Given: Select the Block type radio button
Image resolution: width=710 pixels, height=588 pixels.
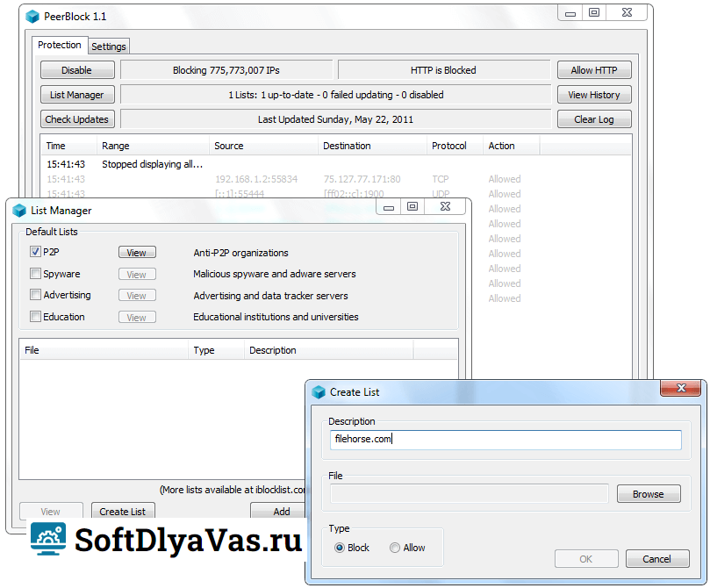Looking at the screenshot, I should pyautogui.click(x=340, y=548).
